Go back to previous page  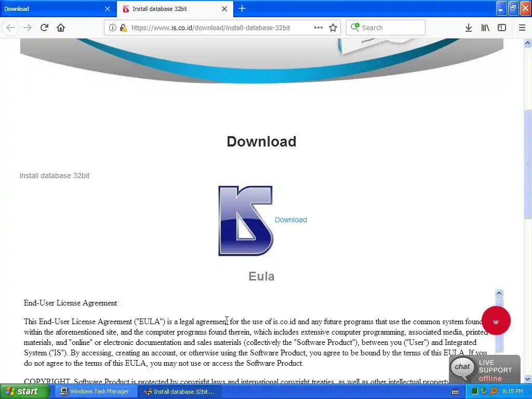click(10, 28)
